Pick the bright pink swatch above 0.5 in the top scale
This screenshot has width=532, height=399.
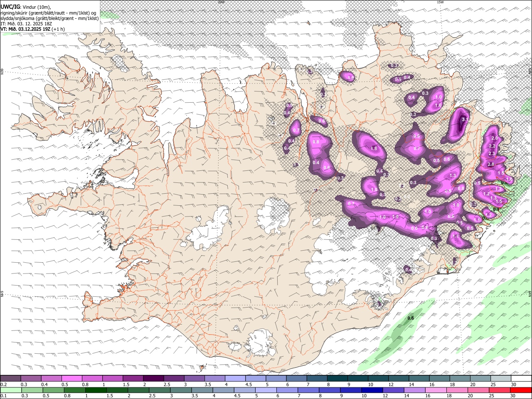pyautogui.click(x=71, y=379)
